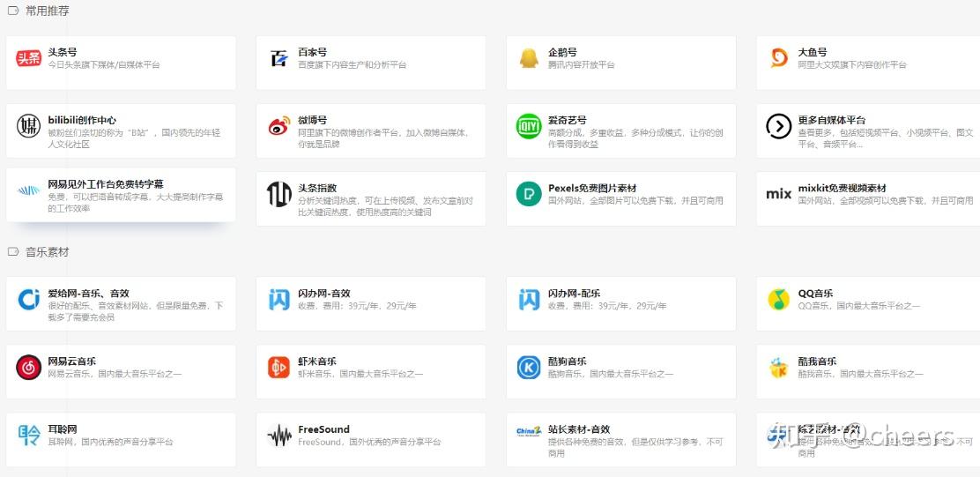This screenshot has height=477, width=980.
Task: Click the 闪办网-配乐 logo icon
Action: pyautogui.click(x=529, y=300)
